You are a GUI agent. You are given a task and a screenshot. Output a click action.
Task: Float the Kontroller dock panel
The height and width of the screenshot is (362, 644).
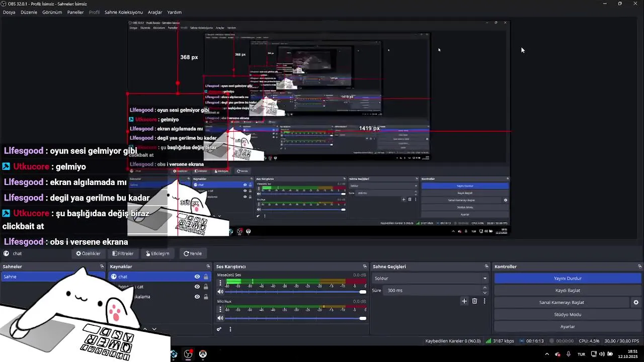coord(639,266)
